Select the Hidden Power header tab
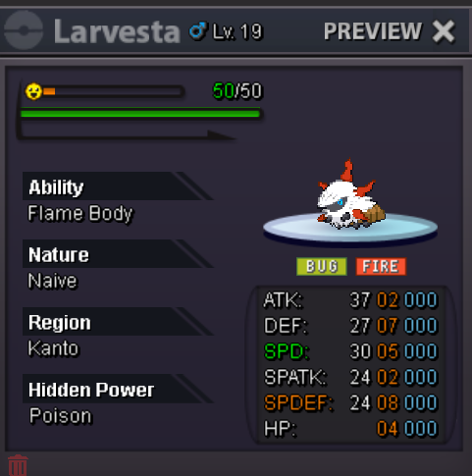472x476 pixels. (x=118, y=389)
